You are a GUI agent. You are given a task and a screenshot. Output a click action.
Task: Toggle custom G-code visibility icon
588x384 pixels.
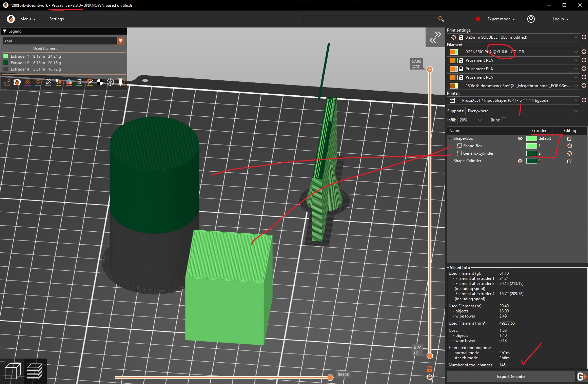pyautogui.click(x=90, y=82)
